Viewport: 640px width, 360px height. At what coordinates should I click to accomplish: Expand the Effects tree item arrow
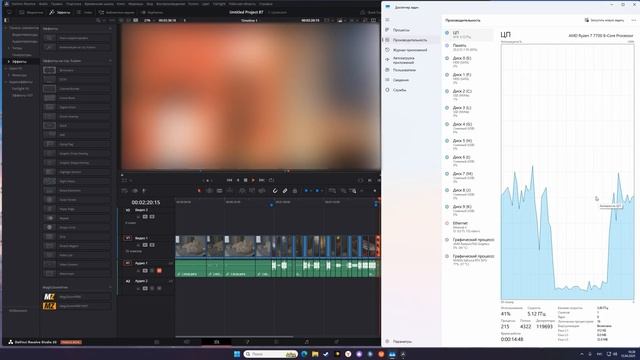click(x=9, y=62)
